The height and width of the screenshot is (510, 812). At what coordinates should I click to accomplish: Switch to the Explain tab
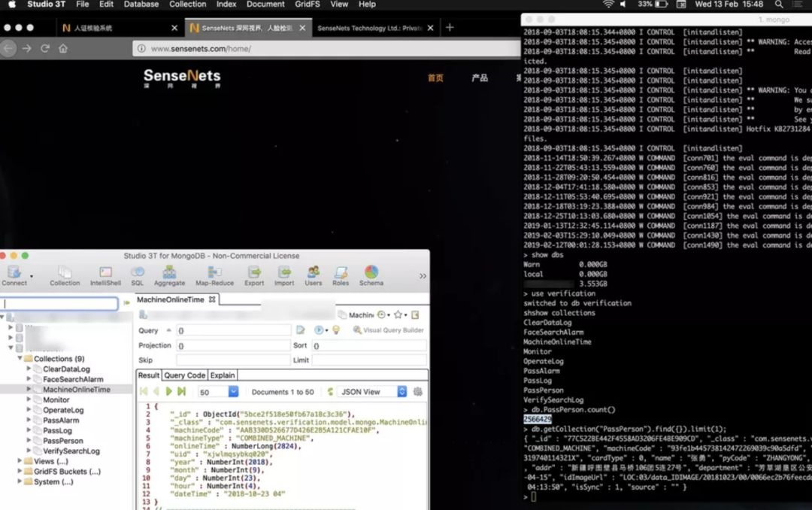[x=222, y=375]
